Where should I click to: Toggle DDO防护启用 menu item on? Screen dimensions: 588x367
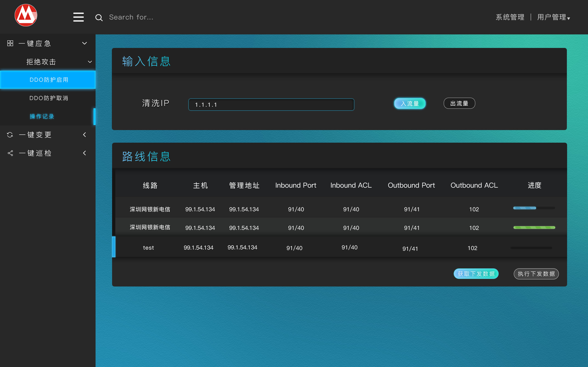[47, 80]
